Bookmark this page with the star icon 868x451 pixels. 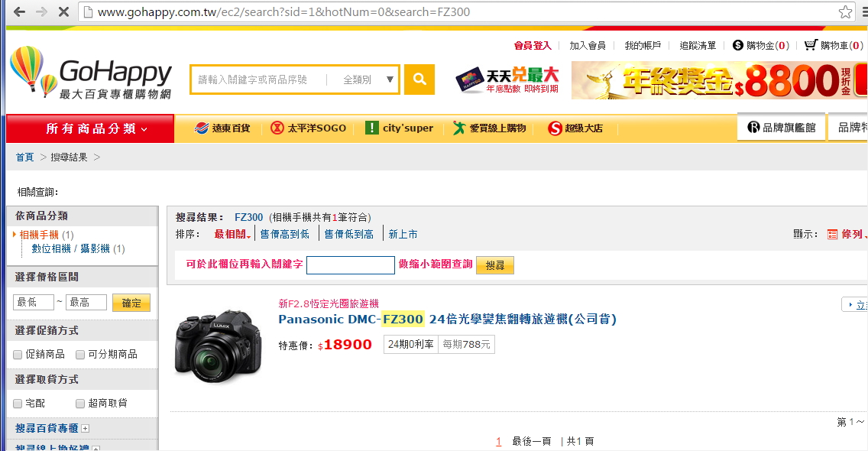pos(845,11)
